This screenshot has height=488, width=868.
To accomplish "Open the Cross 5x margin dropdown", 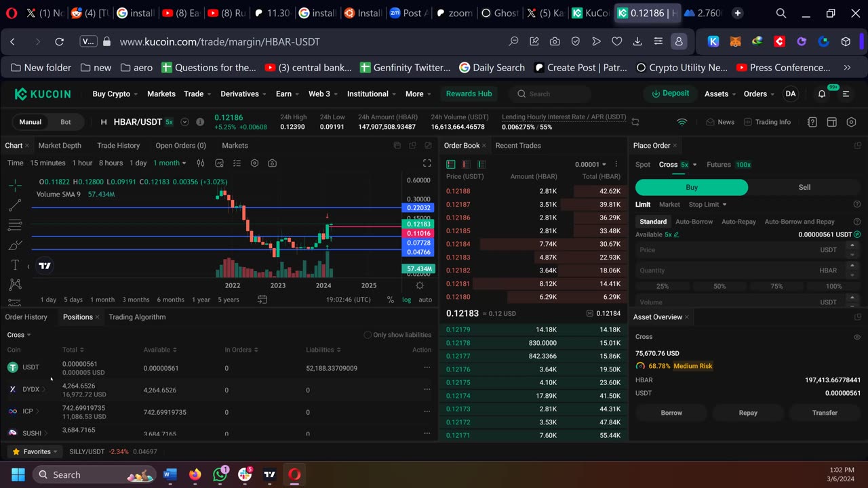I will 677,165.
